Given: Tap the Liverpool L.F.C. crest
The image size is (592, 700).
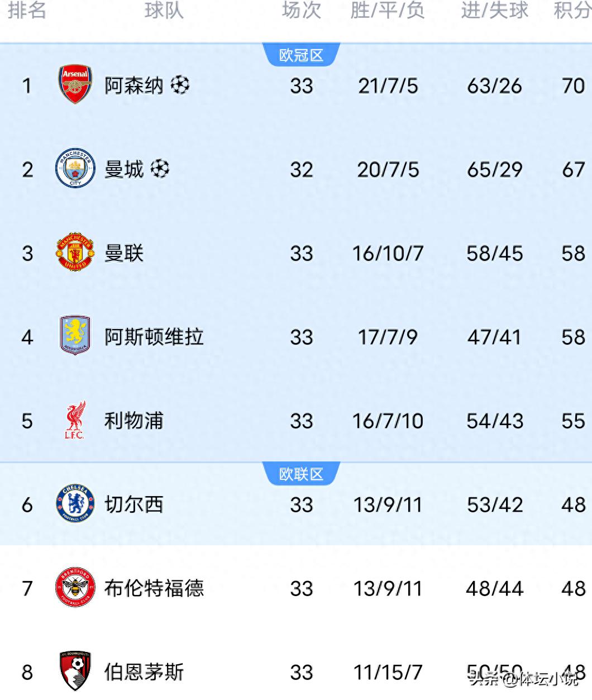Looking at the screenshot, I should (x=75, y=420).
